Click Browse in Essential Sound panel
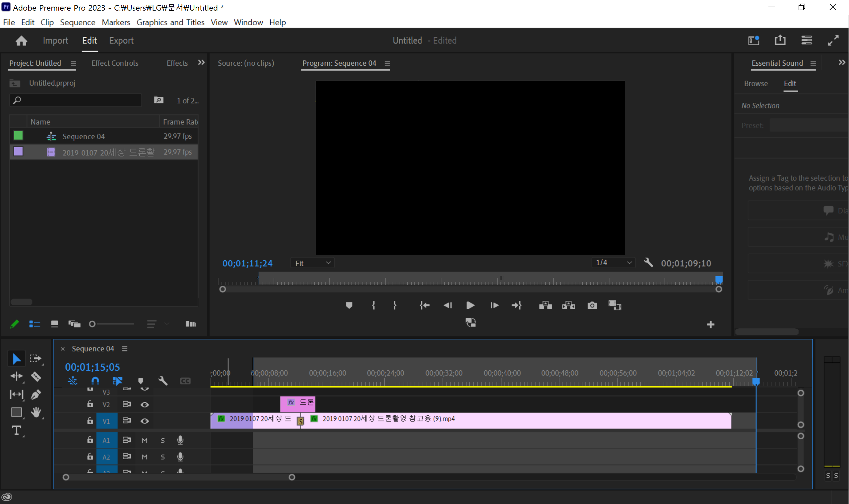Viewport: 849px width, 504px height. point(755,84)
